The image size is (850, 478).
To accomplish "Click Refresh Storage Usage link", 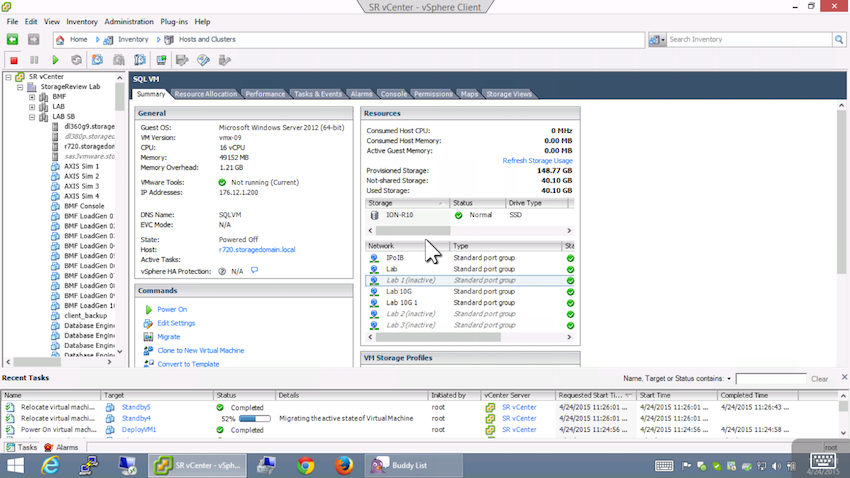I will pyautogui.click(x=537, y=160).
